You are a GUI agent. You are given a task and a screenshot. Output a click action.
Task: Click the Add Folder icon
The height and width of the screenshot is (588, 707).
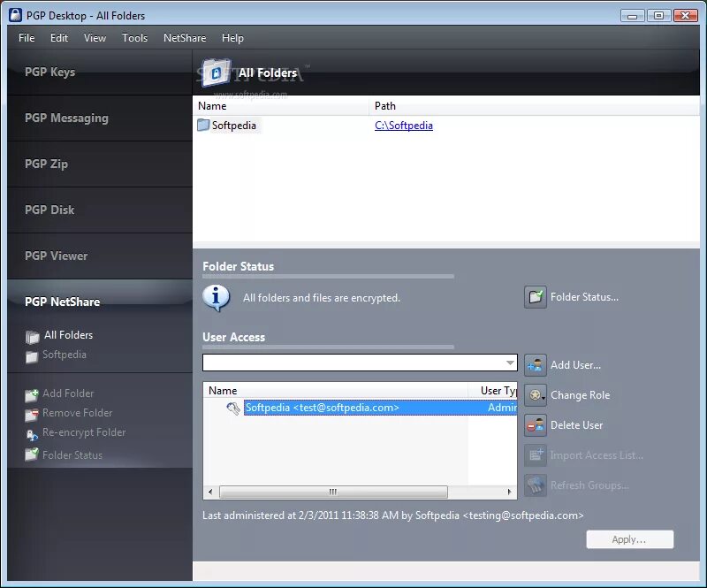32,395
